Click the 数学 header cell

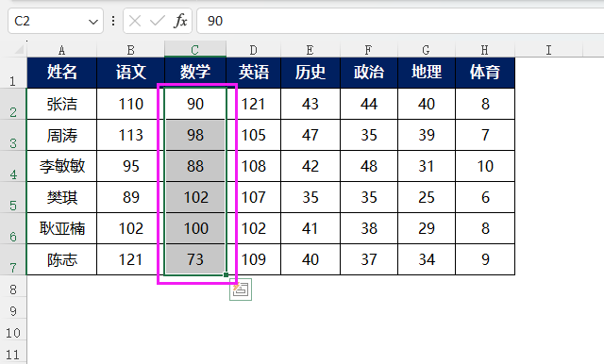(195, 73)
